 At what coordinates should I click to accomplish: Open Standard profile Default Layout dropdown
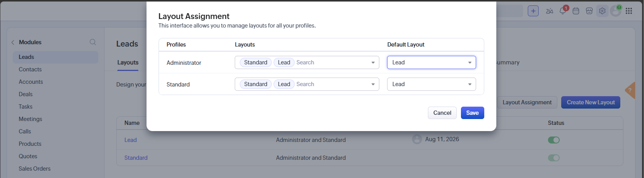[x=431, y=84]
